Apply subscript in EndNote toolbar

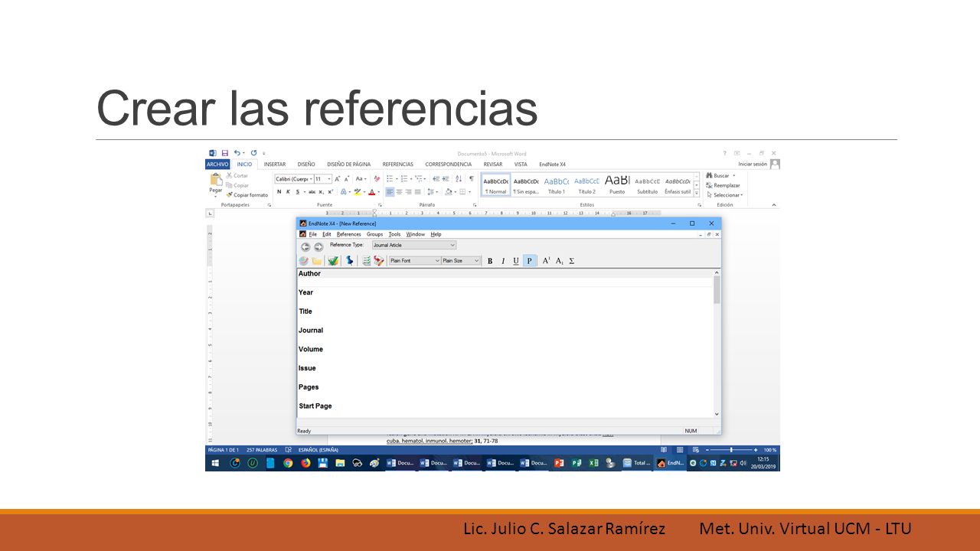pos(560,261)
